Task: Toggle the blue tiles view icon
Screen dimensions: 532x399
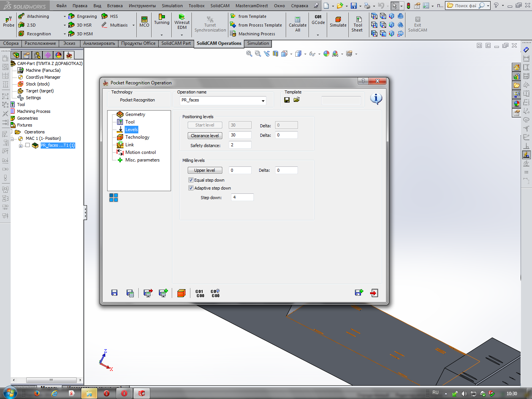Action: tap(114, 198)
